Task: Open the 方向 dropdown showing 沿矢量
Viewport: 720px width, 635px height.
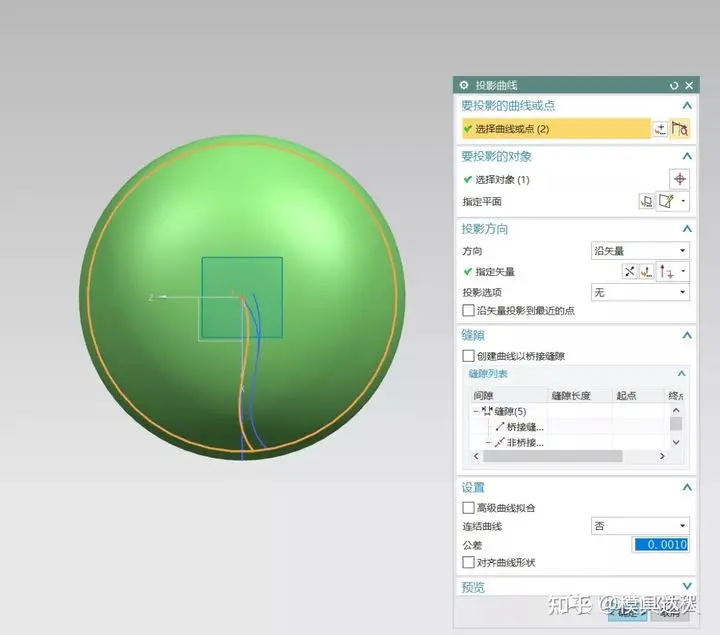Action: (x=640, y=251)
